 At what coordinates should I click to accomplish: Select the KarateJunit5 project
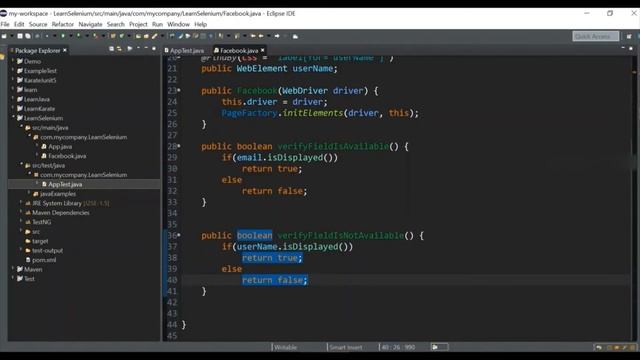[x=40, y=80]
